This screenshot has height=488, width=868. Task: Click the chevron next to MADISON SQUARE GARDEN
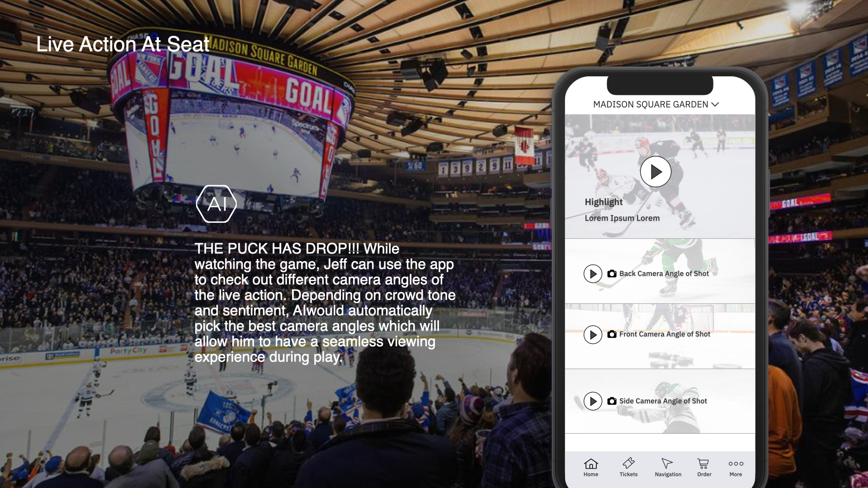click(715, 104)
